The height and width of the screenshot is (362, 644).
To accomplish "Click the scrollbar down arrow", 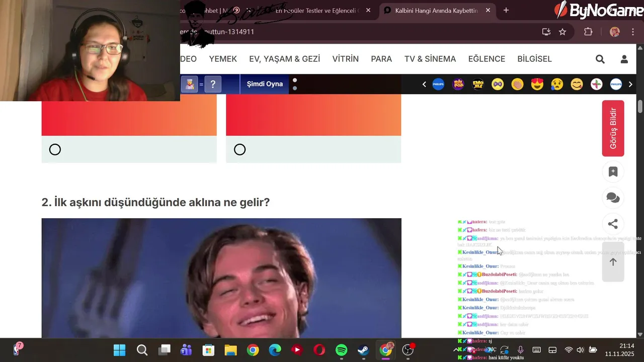I will (640, 334).
